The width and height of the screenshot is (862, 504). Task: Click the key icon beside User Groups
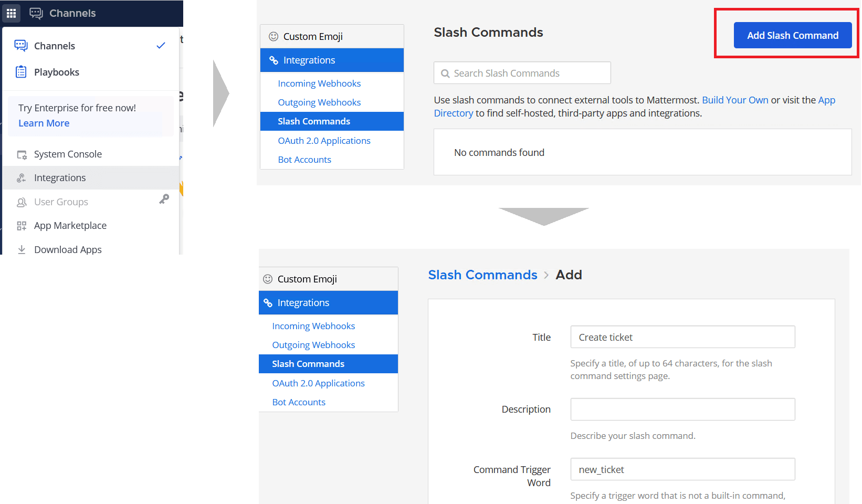(164, 199)
